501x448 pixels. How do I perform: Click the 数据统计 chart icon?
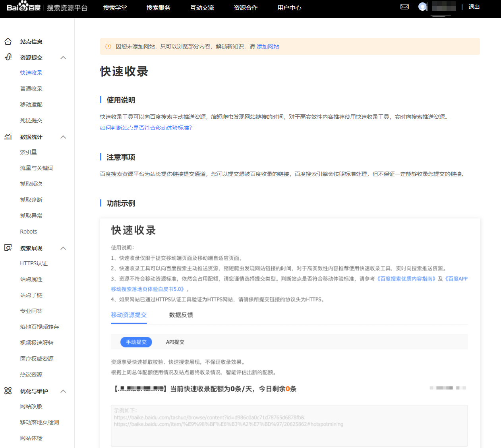pyautogui.click(x=8, y=137)
